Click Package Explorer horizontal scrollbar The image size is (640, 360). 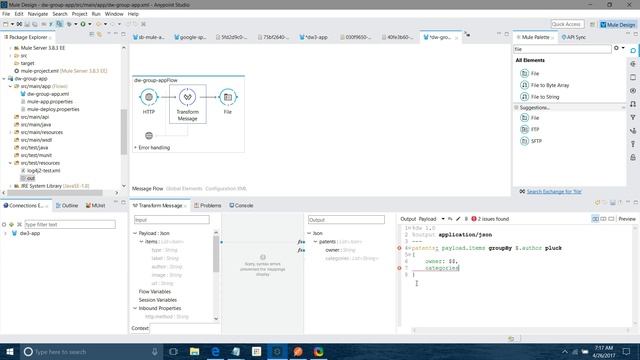coord(55,193)
